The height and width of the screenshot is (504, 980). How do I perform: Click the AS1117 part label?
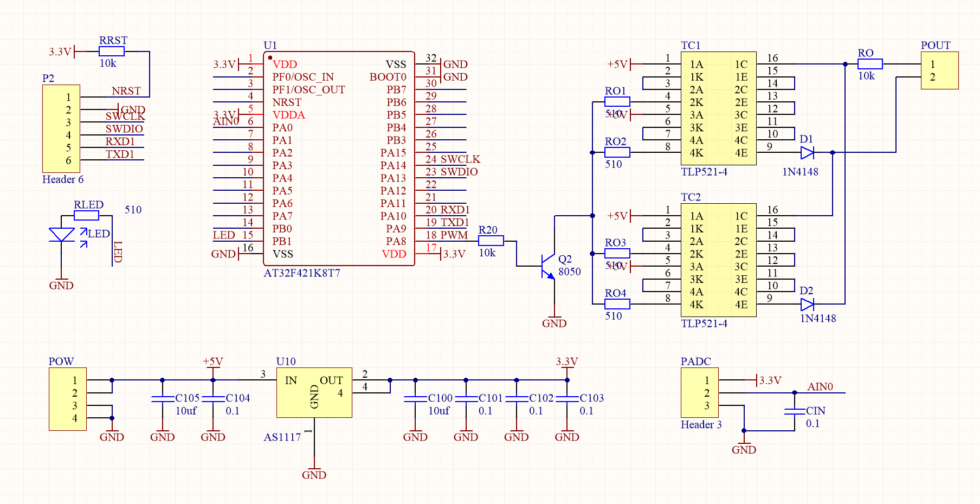coord(282,437)
